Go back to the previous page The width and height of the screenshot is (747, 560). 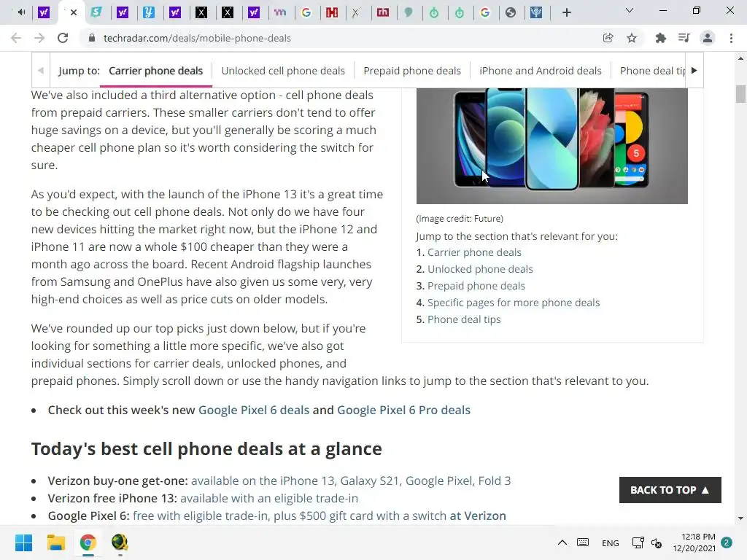16,38
